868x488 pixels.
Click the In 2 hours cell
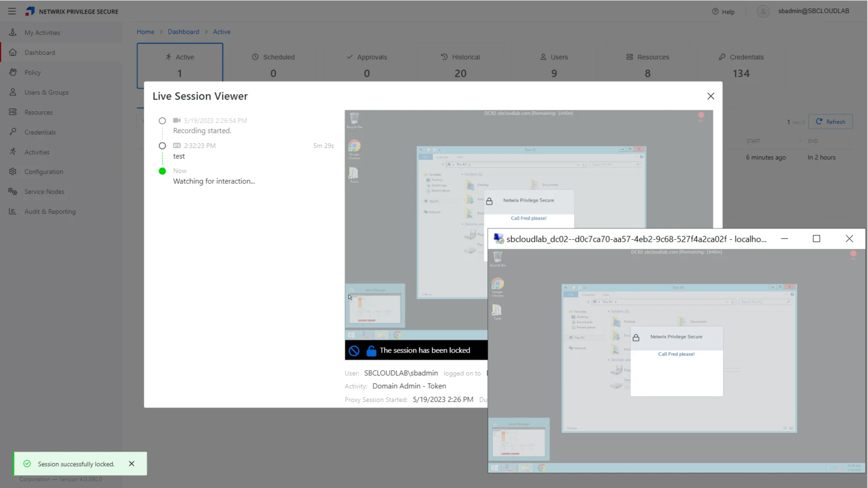pyautogui.click(x=821, y=157)
